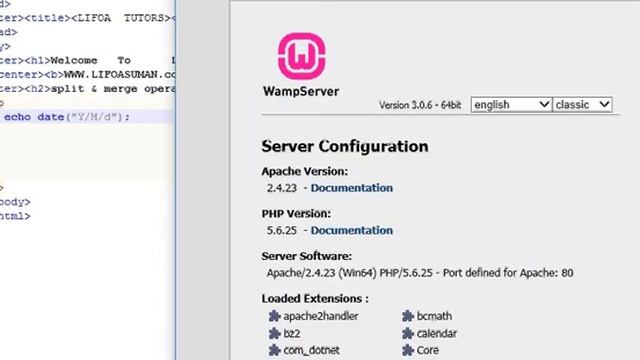
Task: Click the 'Server Configuration' heading
Action: 345,147
